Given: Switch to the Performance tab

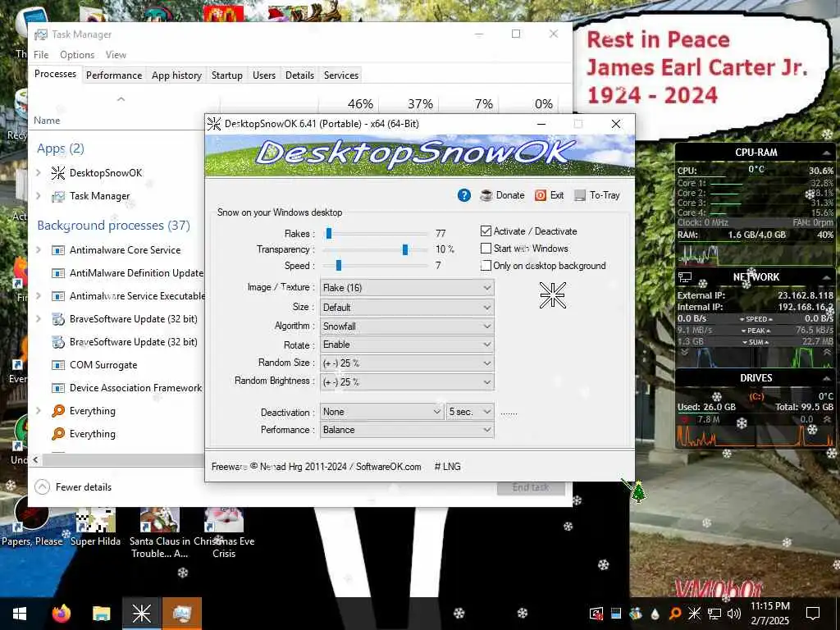Looking at the screenshot, I should click(114, 75).
